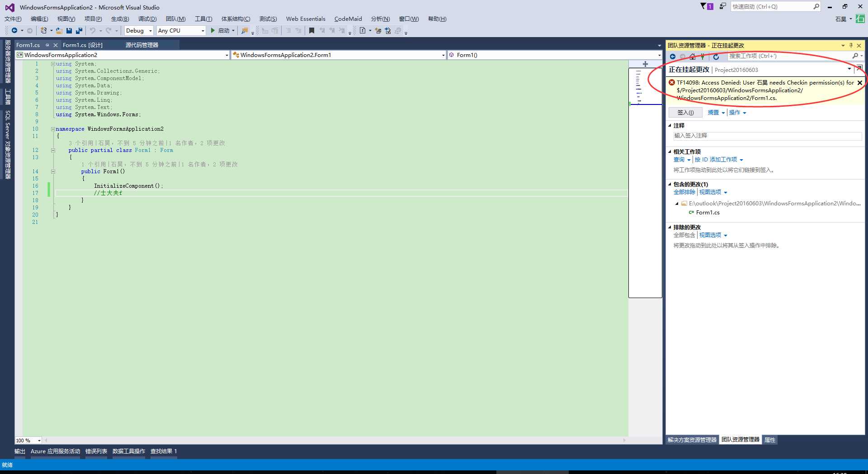Viewport: 868px width, 474px height.
Task: Switch to the 源代码管理器 tab
Action: [142, 45]
